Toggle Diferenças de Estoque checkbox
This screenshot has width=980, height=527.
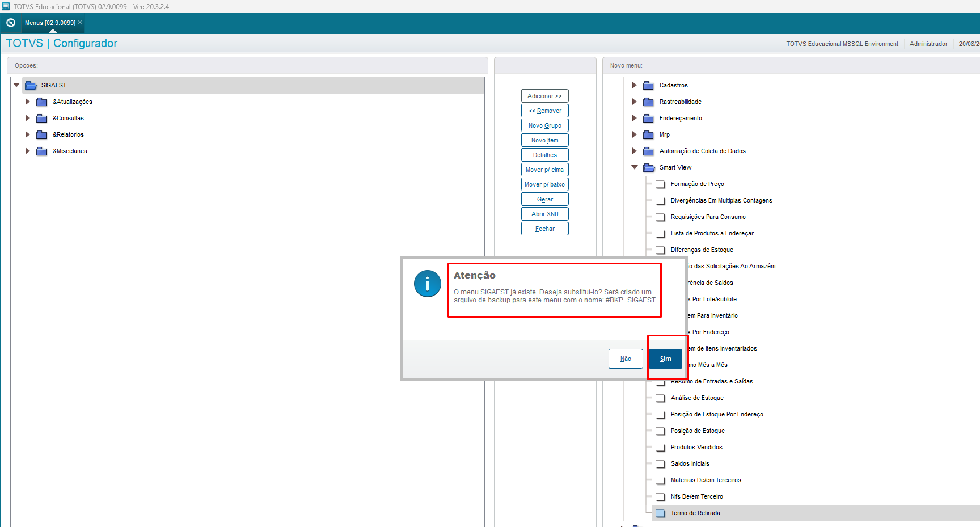(660, 250)
